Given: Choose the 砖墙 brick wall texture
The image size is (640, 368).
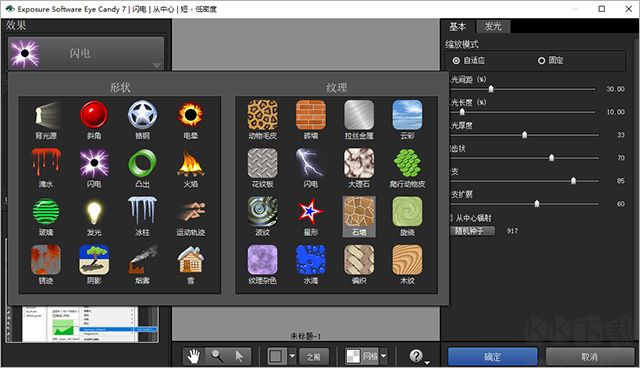Looking at the screenshot, I should tap(311, 120).
